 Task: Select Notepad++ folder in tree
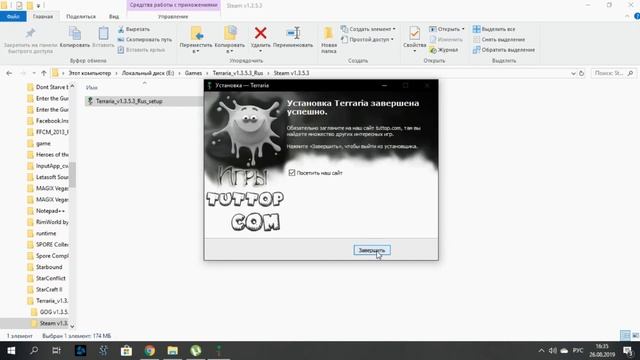tap(46, 211)
